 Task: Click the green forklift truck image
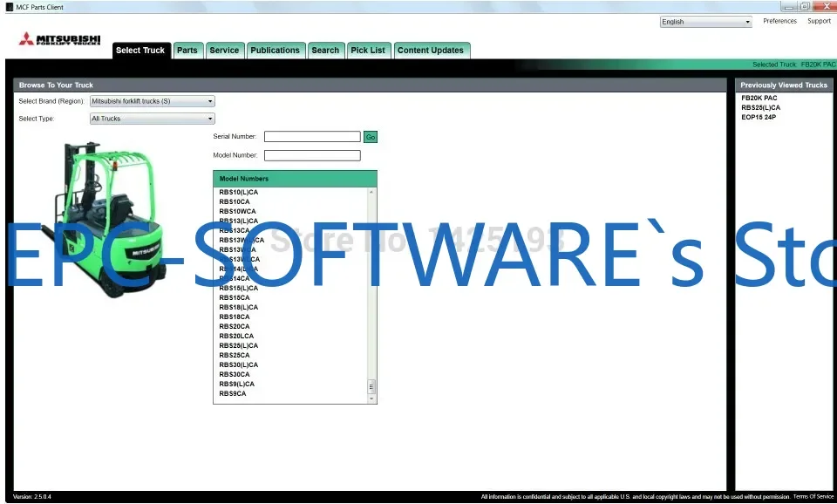click(104, 219)
